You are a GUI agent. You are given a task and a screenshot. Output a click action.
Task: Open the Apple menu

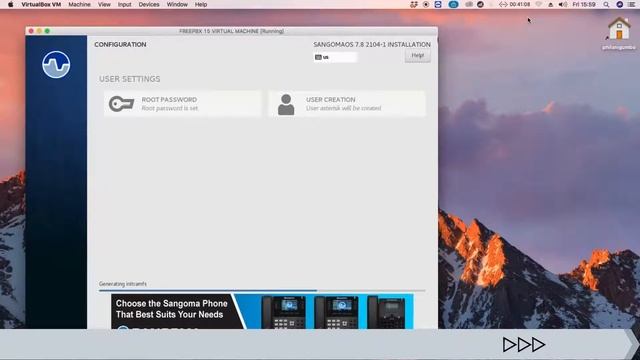pos(11,4)
